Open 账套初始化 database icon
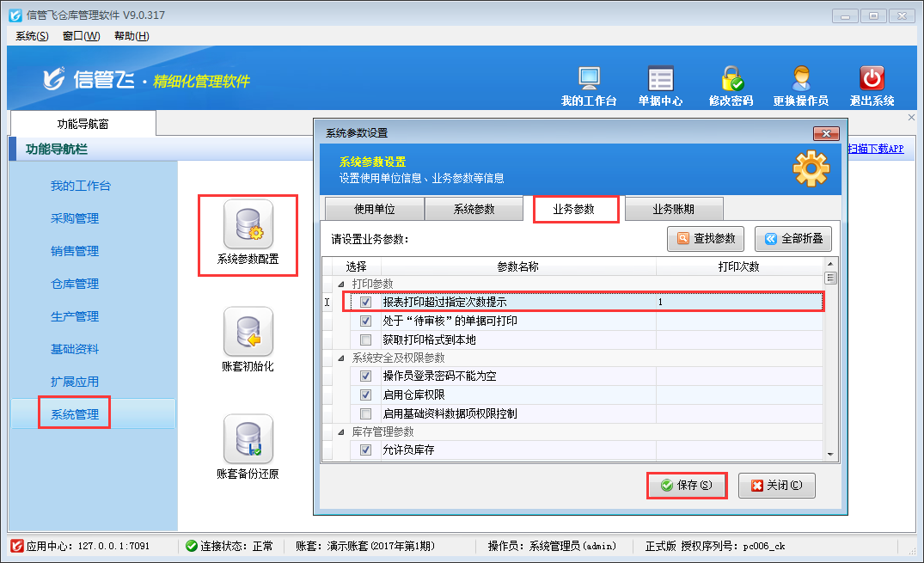This screenshot has height=563, width=924. coord(248,333)
